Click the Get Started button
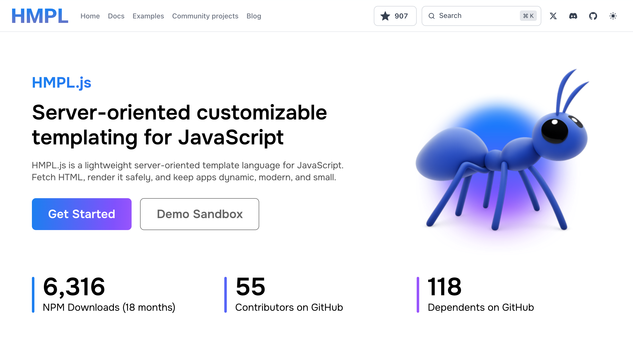 coord(81,214)
